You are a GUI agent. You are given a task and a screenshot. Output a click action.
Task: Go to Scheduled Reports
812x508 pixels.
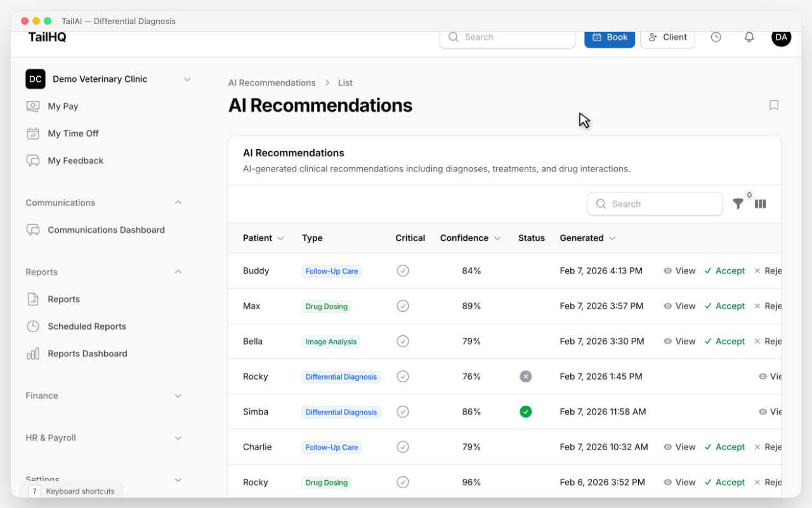86,326
